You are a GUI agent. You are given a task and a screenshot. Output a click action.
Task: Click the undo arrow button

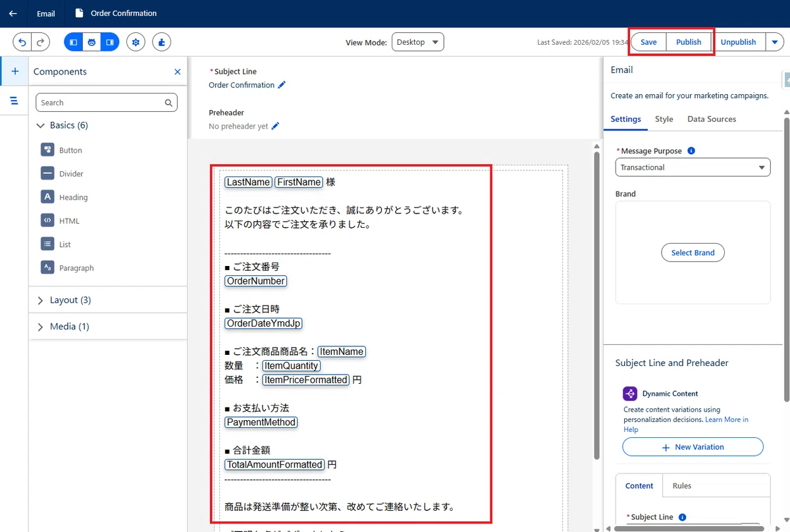22,42
